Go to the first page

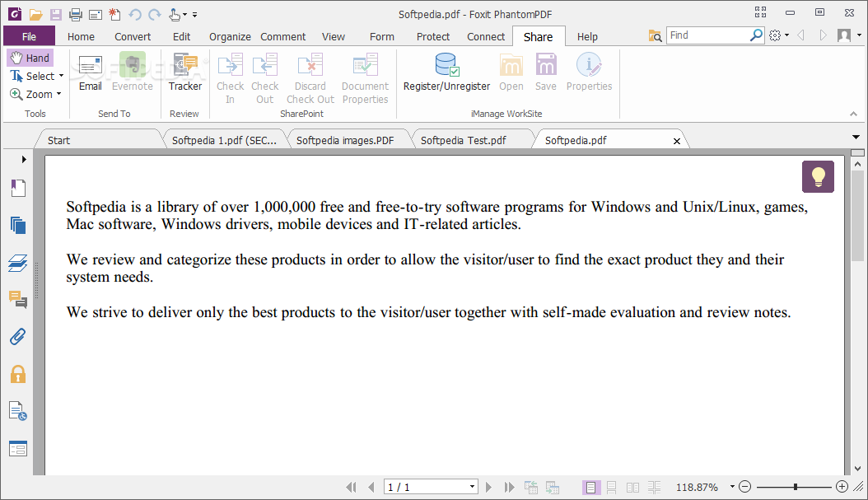coord(351,488)
